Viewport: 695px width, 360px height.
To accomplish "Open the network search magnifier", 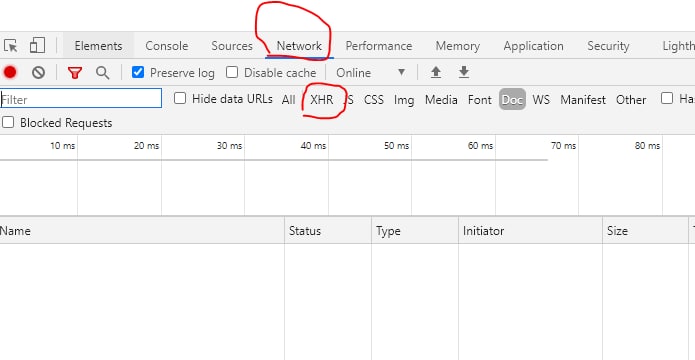I will [x=102, y=73].
